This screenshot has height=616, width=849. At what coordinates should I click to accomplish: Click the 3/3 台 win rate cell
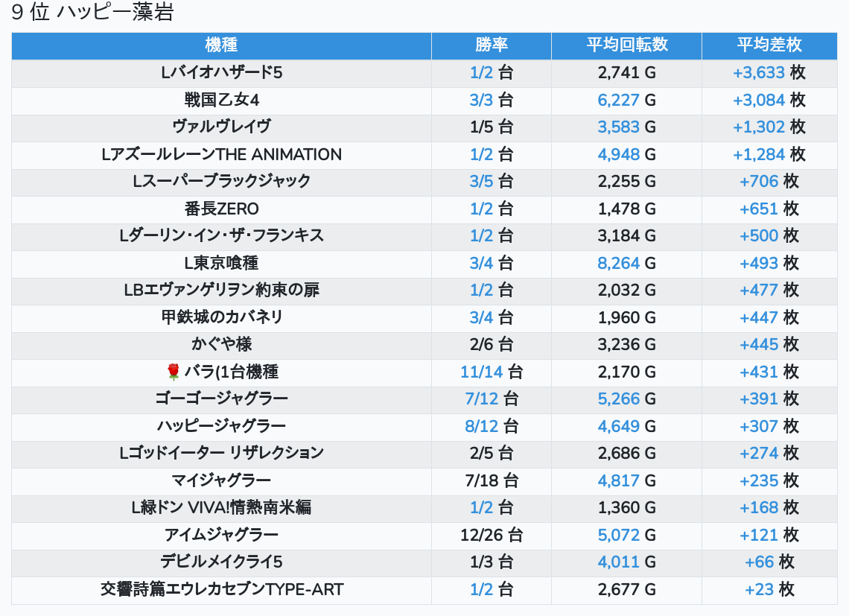click(492, 100)
